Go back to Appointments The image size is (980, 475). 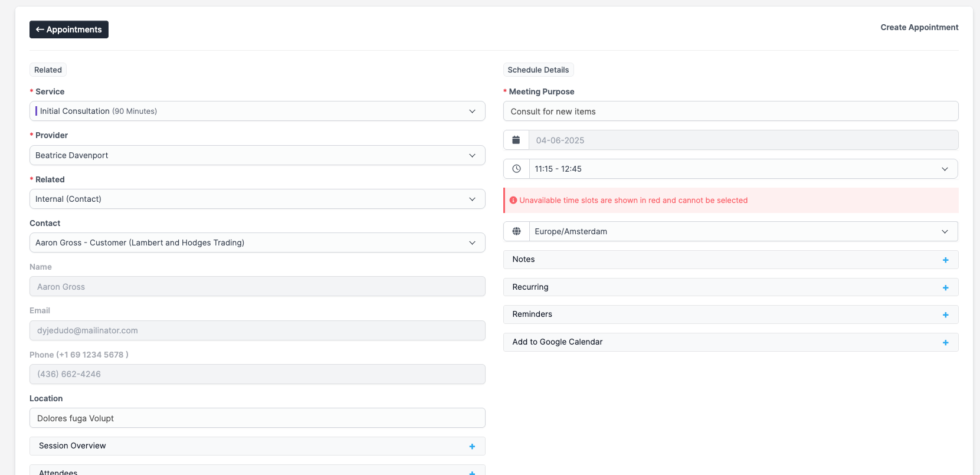click(69, 30)
